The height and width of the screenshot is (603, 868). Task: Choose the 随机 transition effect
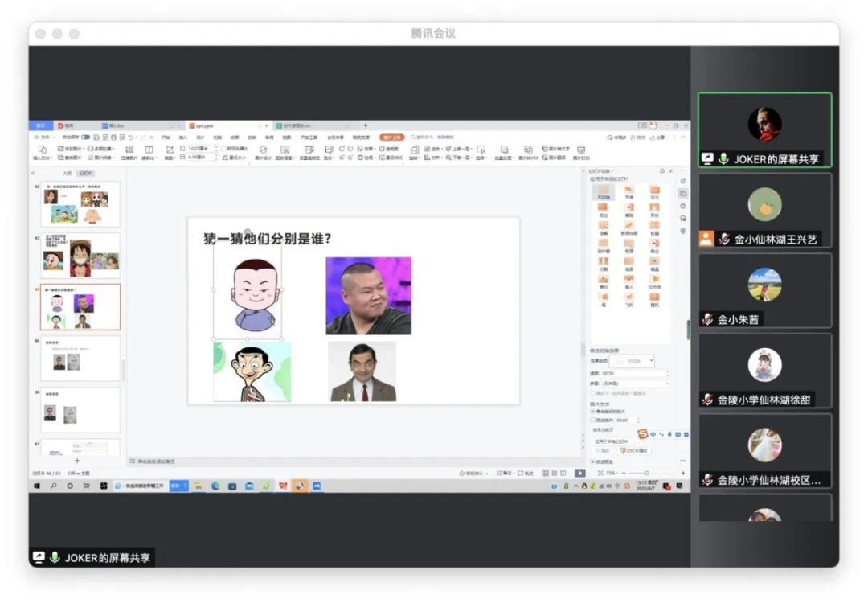(655, 299)
